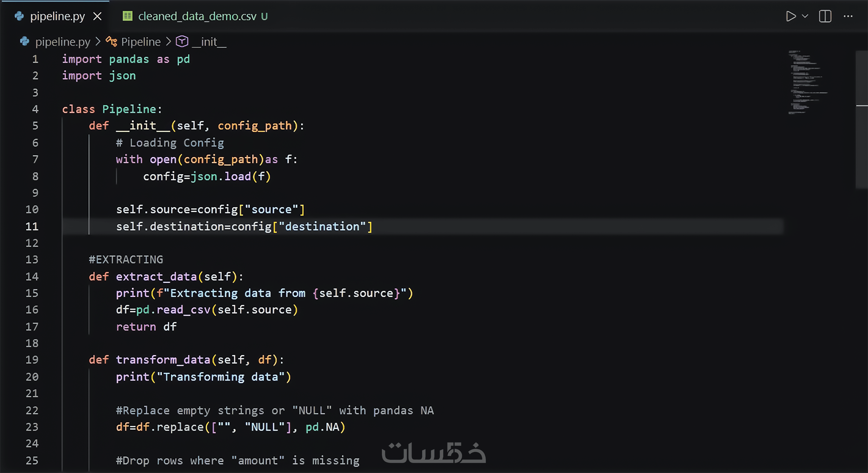This screenshot has width=868, height=473.
Task: Click the Pipeline class breadcrumb
Action: (141, 42)
